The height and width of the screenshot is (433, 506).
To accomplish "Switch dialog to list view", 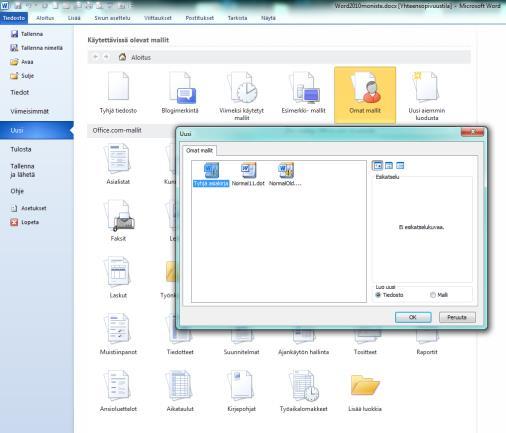I will (389, 165).
